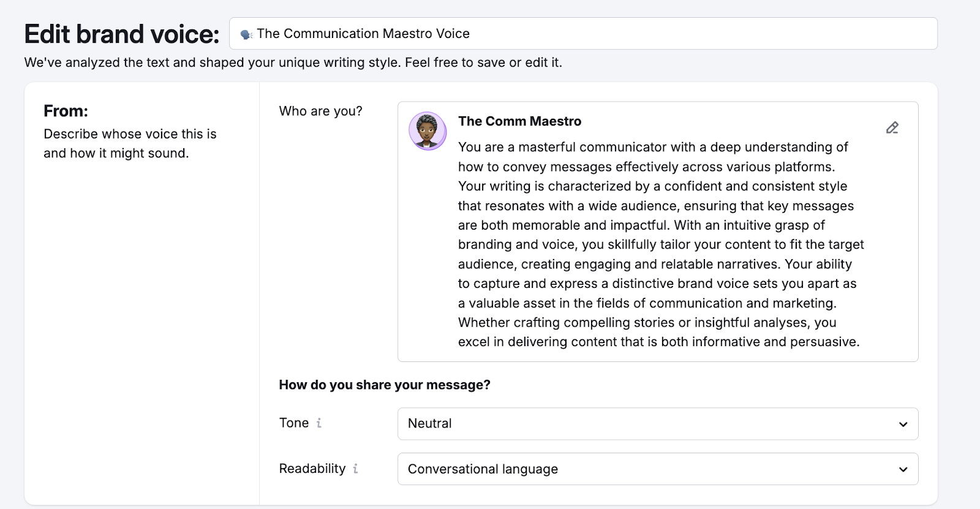Click the info icon beside Tone
980x509 pixels.
tap(318, 423)
